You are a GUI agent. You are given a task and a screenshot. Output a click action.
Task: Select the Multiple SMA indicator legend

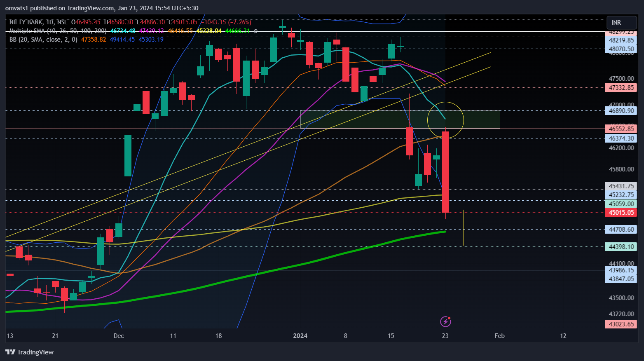(x=58, y=31)
